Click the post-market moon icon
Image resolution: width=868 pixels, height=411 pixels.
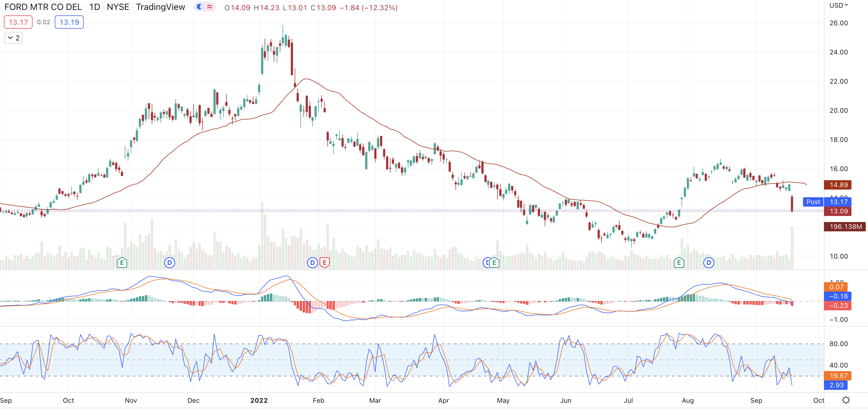199,7
